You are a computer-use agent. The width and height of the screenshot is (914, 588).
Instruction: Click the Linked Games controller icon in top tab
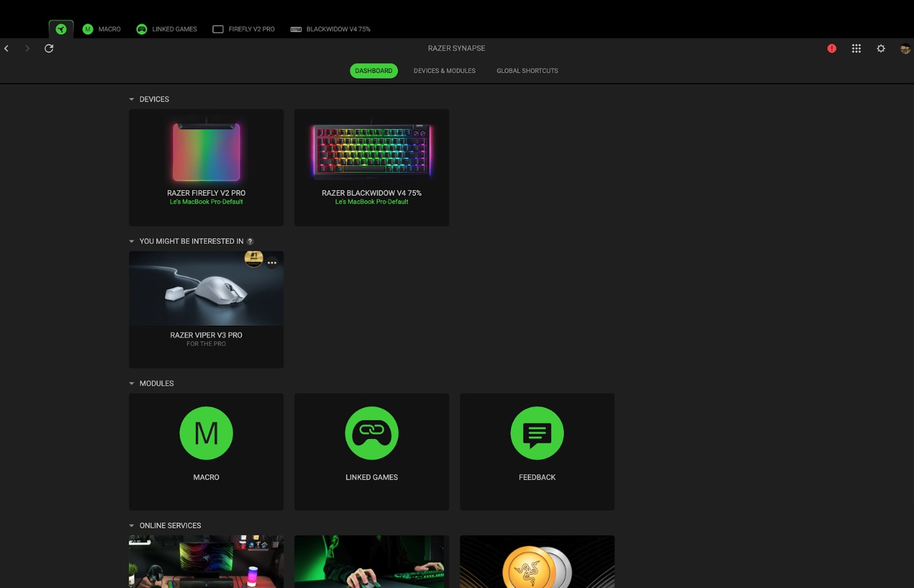pyautogui.click(x=141, y=29)
